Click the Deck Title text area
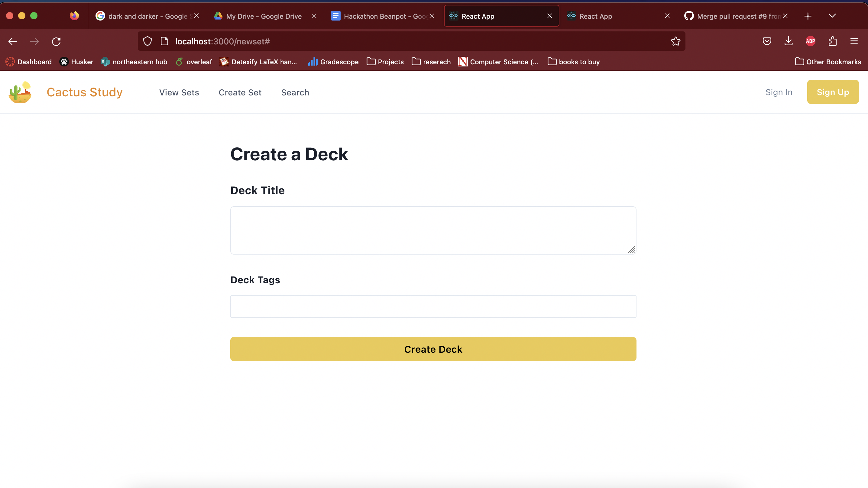The width and height of the screenshot is (868, 488). pyautogui.click(x=433, y=230)
